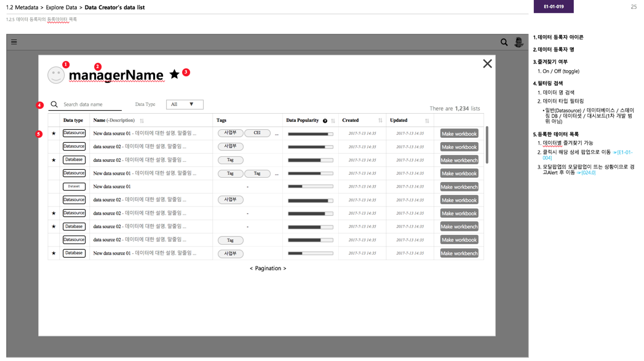
Task: Click the popularity bar in the Dataset row
Action: 311,186
